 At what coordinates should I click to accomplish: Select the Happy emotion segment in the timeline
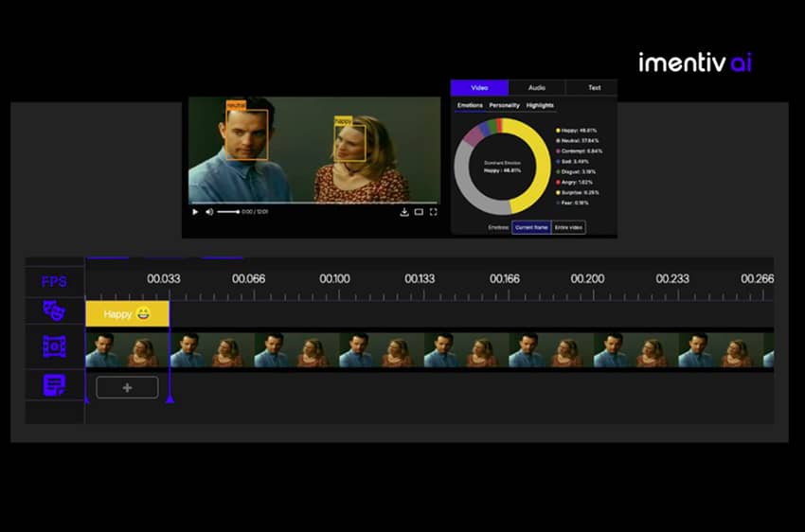pyautogui.click(x=127, y=314)
